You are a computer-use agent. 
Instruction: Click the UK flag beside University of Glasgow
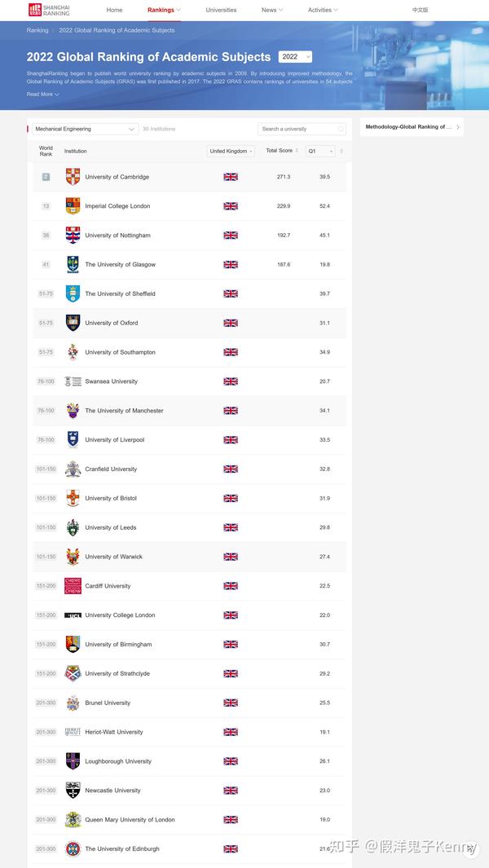coord(231,265)
